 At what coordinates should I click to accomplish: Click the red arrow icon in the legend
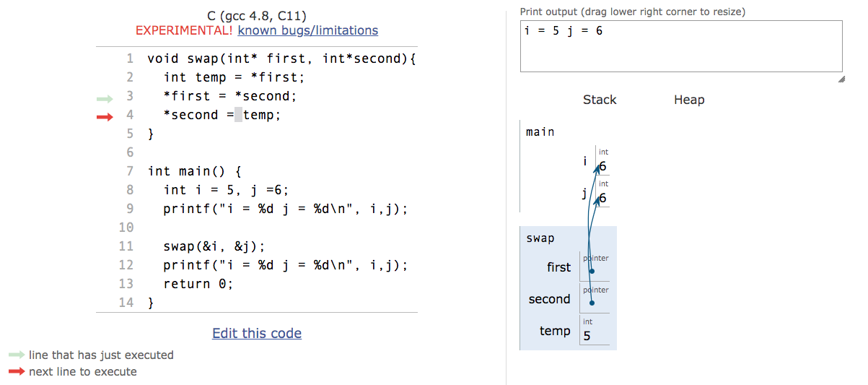coord(17,372)
